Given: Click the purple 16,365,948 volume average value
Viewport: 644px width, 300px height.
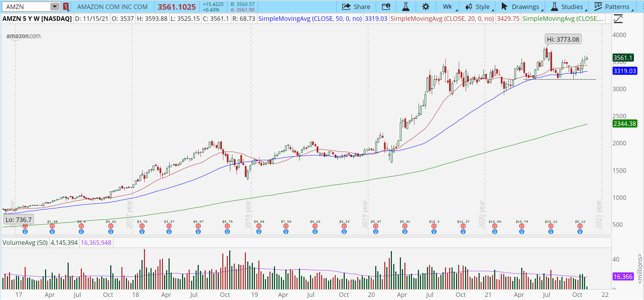Looking at the screenshot, I should [96, 243].
